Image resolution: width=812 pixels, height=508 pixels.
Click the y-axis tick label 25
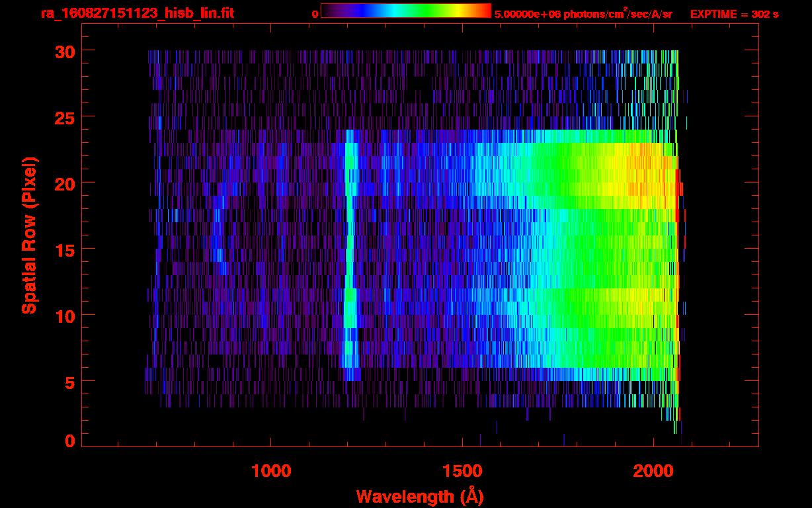[64, 117]
